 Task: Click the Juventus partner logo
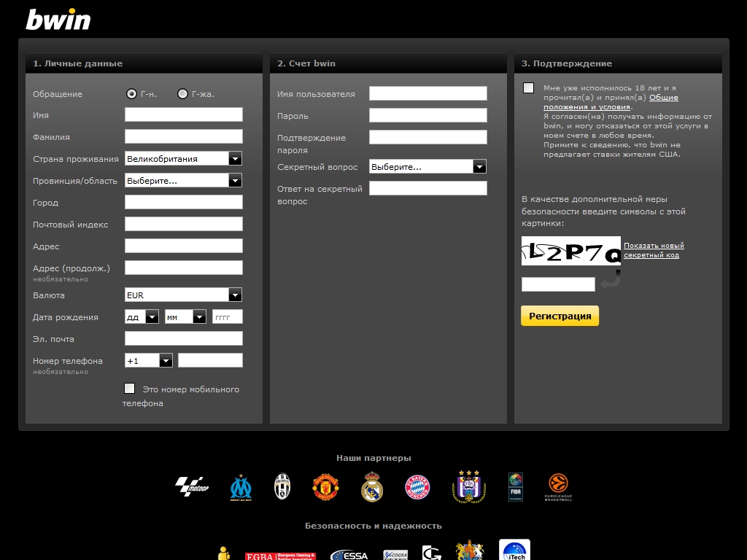282,486
